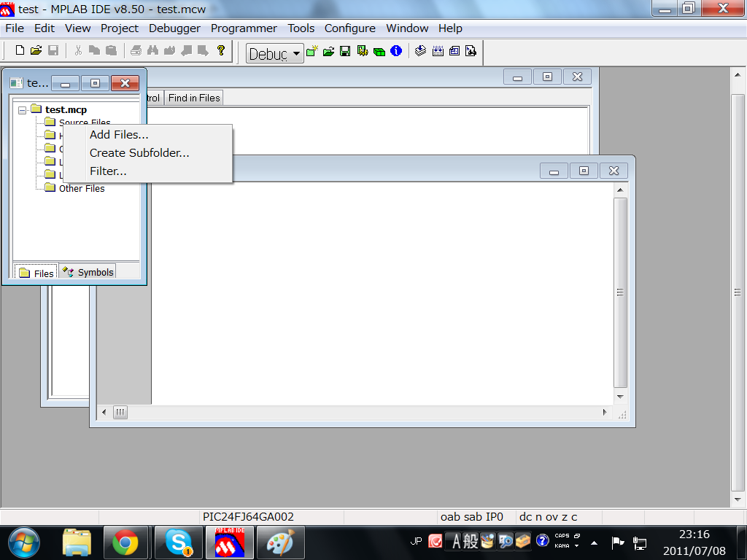Open the Tools menu

pos(301,28)
